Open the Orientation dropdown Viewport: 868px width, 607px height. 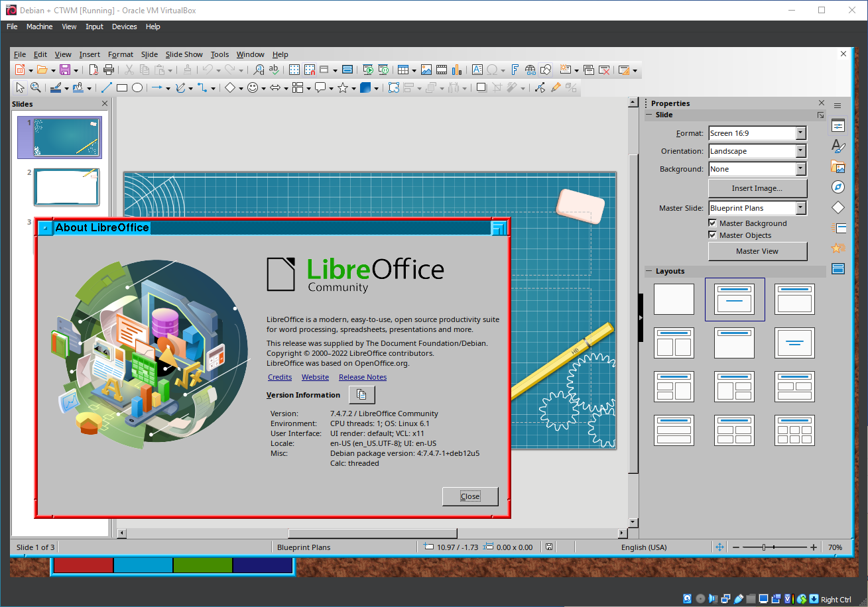pyautogui.click(x=801, y=151)
